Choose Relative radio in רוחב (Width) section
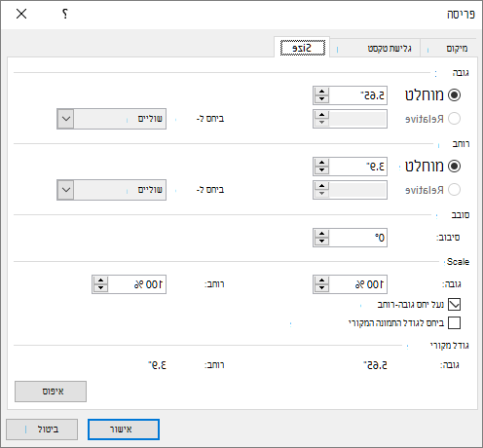The width and height of the screenshot is (483, 448). (454, 190)
